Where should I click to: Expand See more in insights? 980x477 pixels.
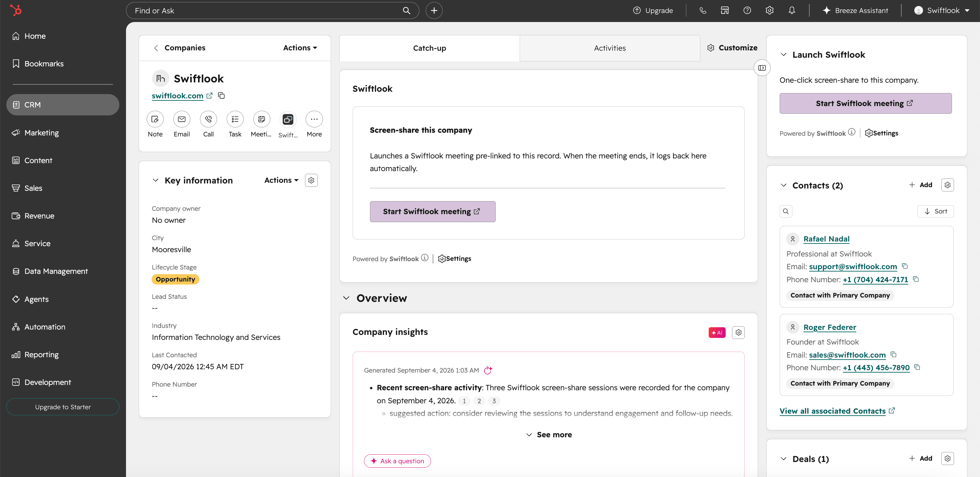point(549,435)
